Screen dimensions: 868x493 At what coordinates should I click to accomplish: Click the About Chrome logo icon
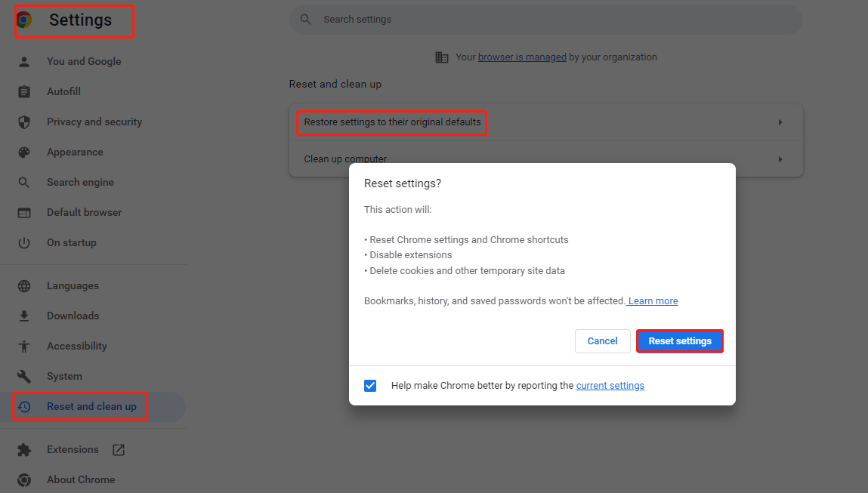pyautogui.click(x=24, y=479)
